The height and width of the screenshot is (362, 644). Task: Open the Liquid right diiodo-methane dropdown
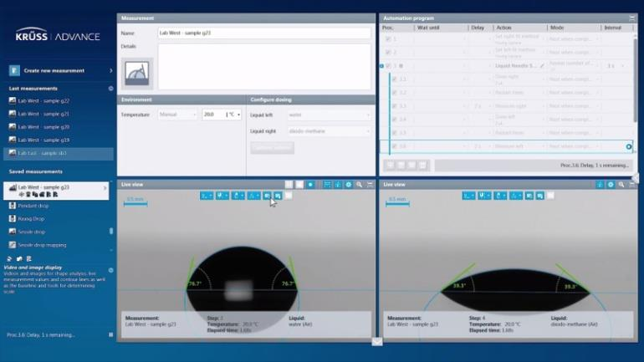(x=329, y=131)
